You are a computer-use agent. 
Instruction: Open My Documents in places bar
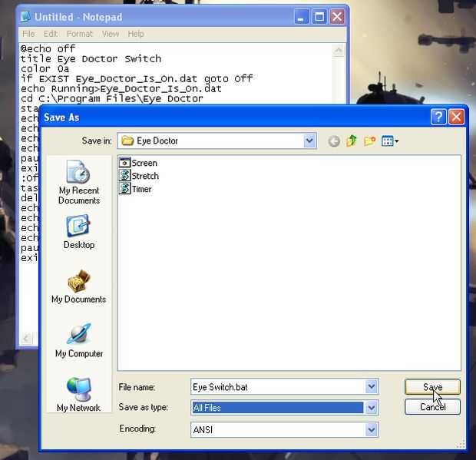click(79, 287)
